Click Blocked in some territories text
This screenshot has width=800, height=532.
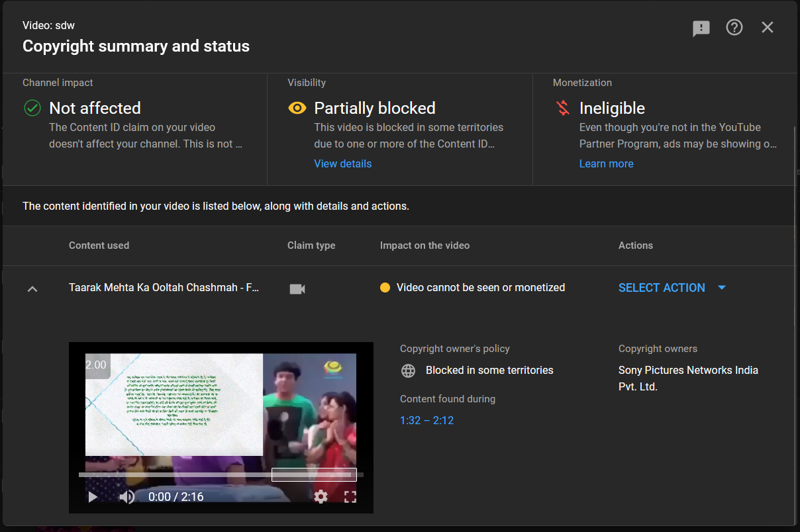click(x=489, y=370)
